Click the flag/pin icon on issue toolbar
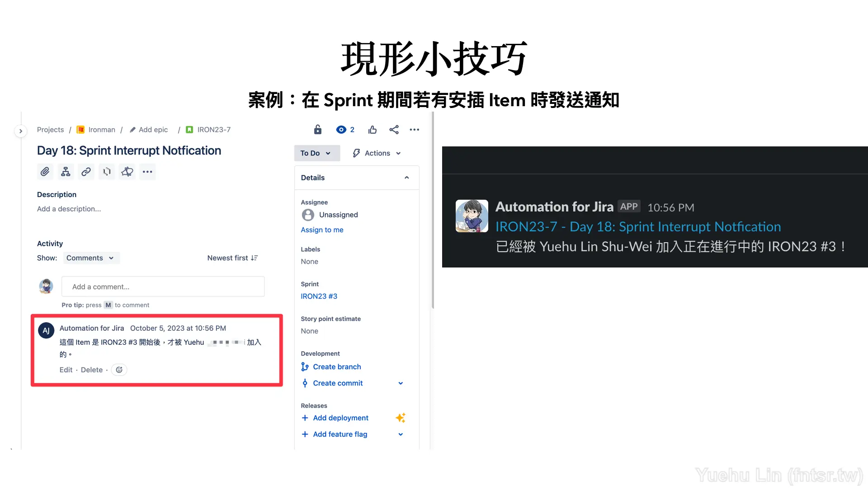The image size is (868, 488). pyautogui.click(x=106, y=171)
